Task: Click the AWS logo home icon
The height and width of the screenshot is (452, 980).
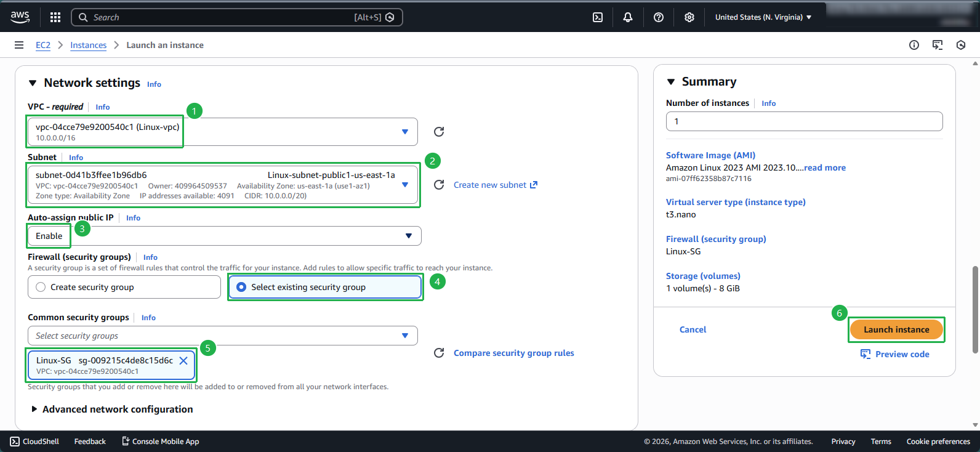Action: [x=20, y=17]
